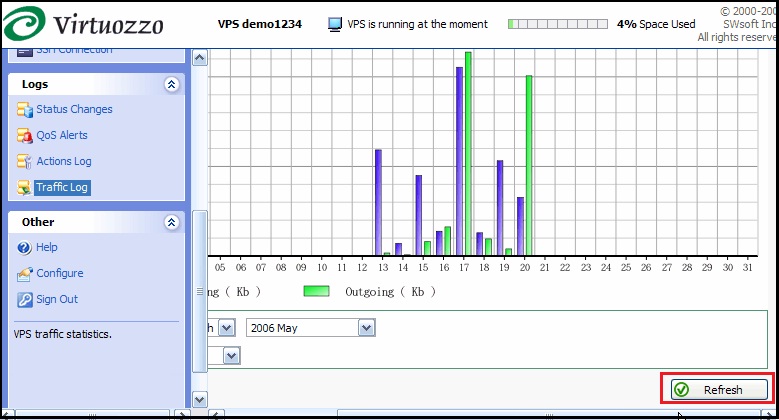The height and width of the screenshot is (420, 779).
Task: Sign Out of the panel
Action: pyautogui.click(x=57, y=299)
